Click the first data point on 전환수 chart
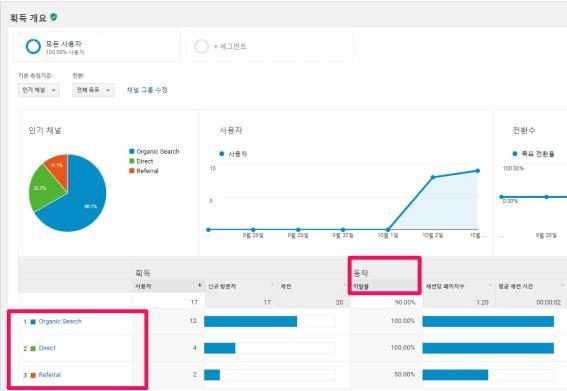The width and height of the screenshot is (567, 391). 501,197
